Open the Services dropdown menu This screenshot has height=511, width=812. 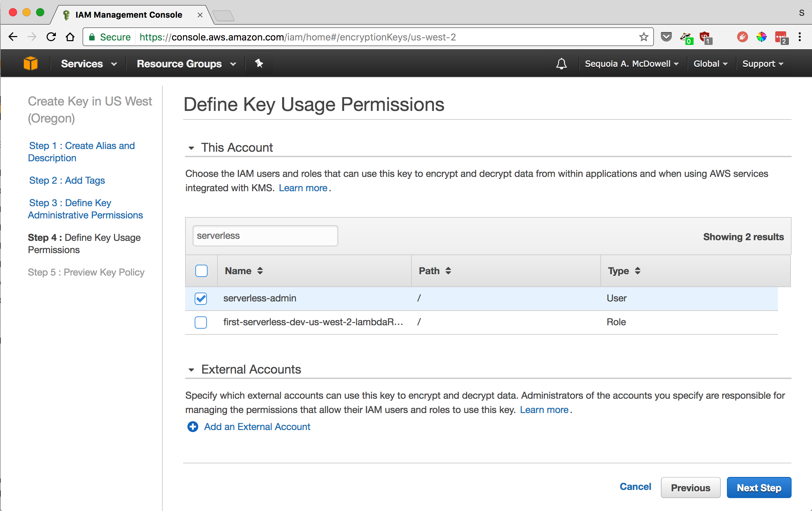click(89, 64)
